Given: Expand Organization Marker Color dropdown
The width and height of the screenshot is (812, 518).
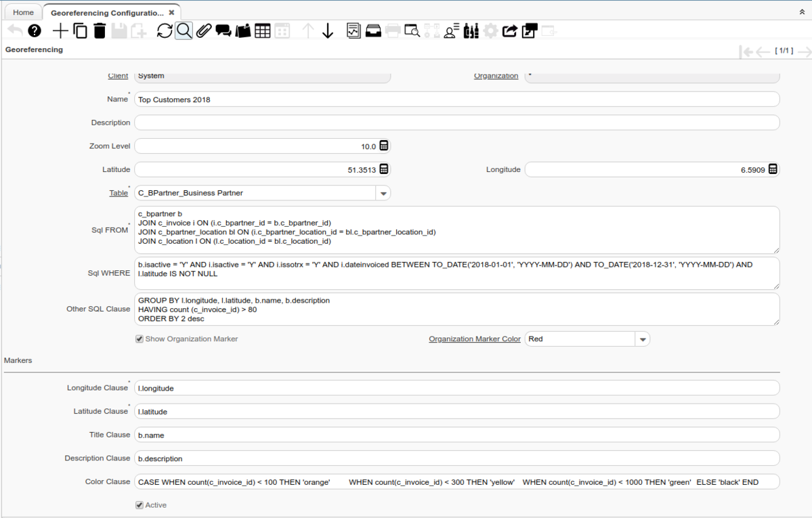Looking at the screenshot, I should click(643, 339).
